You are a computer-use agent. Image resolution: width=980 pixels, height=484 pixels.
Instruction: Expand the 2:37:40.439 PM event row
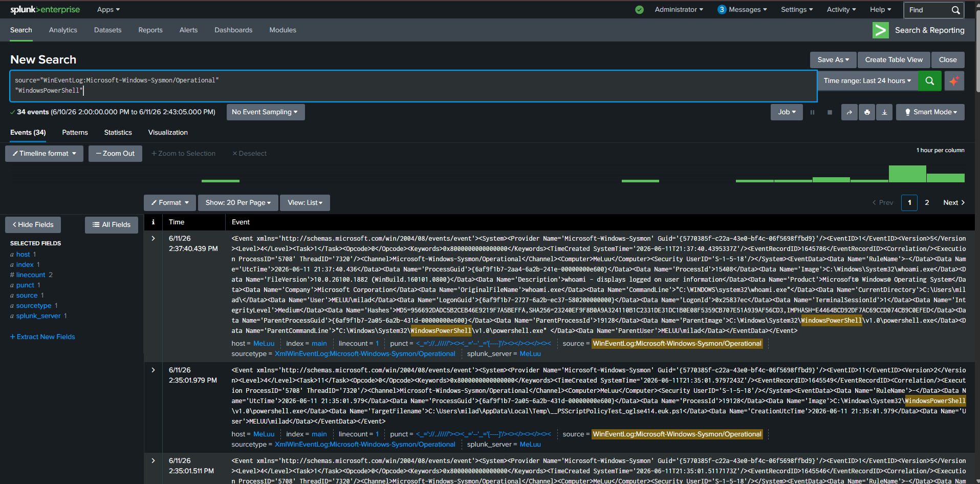[x=153, y=238]
